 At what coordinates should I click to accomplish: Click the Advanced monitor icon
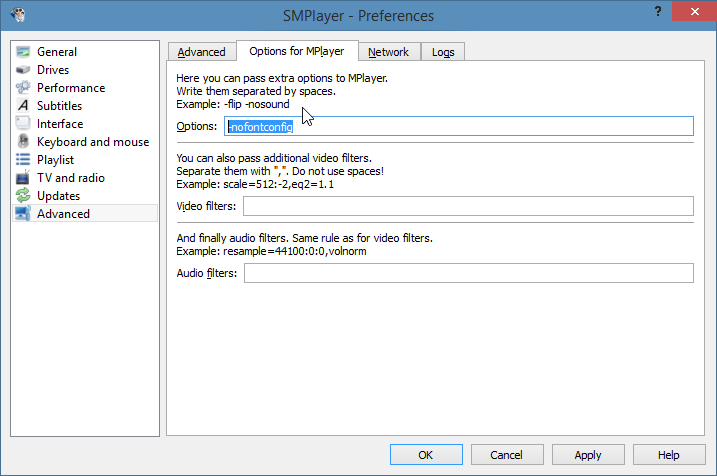23,214
